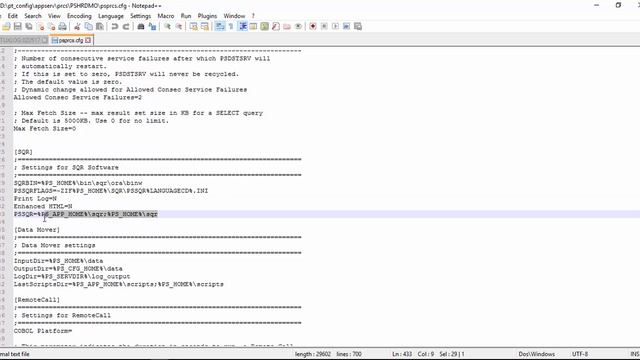The width and height of the screenshot is (640, 360).
Task: Click the [RemoteCall] section header
Action: point(37,300)
